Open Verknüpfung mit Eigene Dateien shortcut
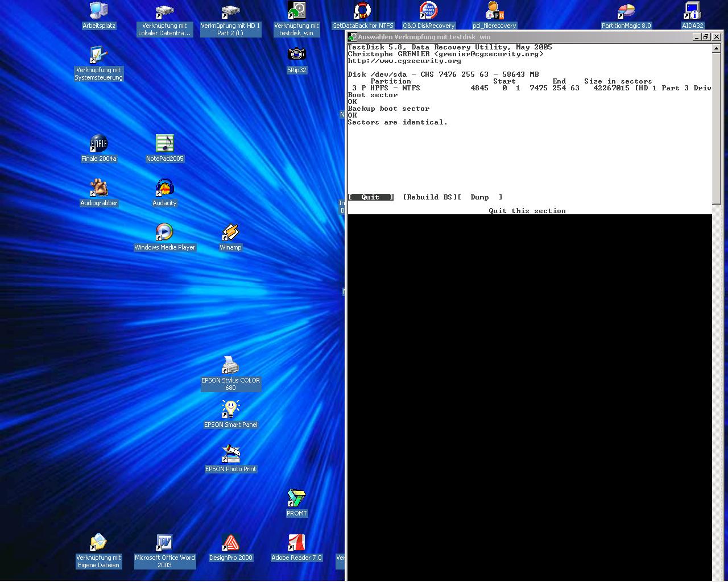Image resolution: width=728 pixels, height=582 pixels. pos(98,551)
